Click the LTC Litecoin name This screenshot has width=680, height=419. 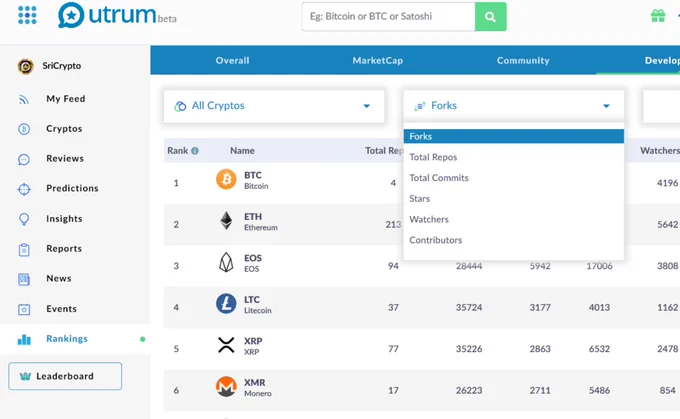(258, 304)
